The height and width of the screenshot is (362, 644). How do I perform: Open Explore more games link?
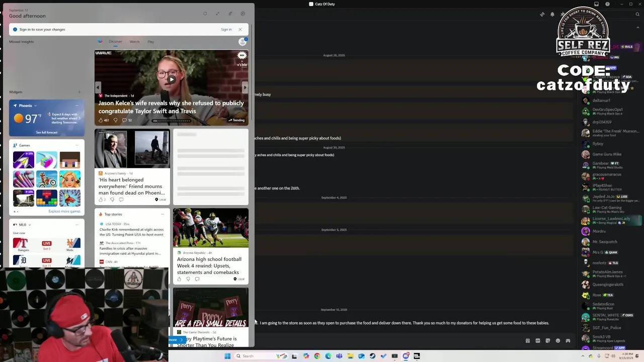point(64,211)
